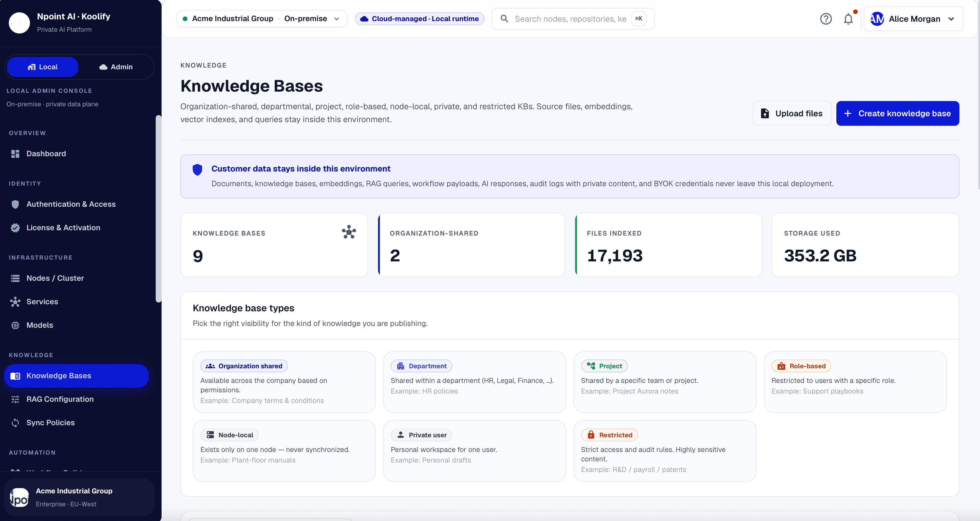Open License & Activation page
Image resolution: width=980 pixels, height=521 pixels.
(76, 228)
